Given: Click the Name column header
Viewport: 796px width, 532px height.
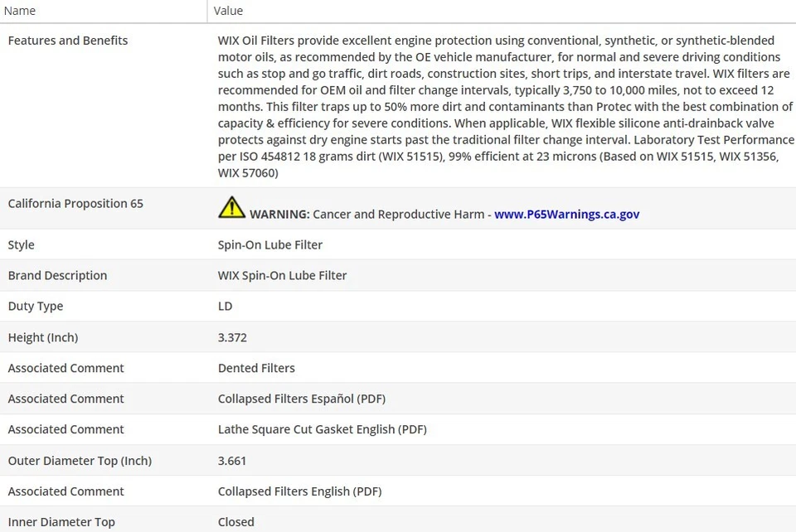Looking at the screenshot, I should [20, 11].
